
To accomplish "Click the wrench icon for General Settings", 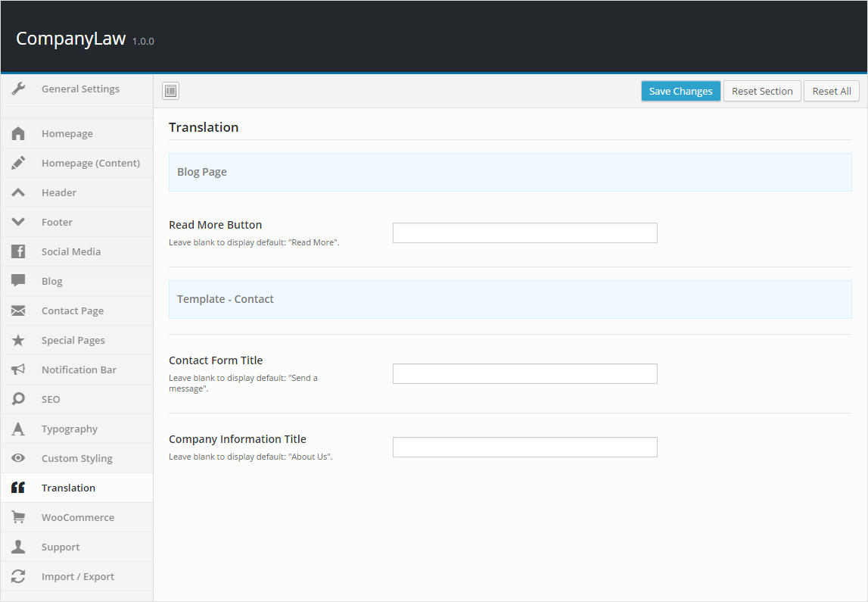I will (18, 89).
